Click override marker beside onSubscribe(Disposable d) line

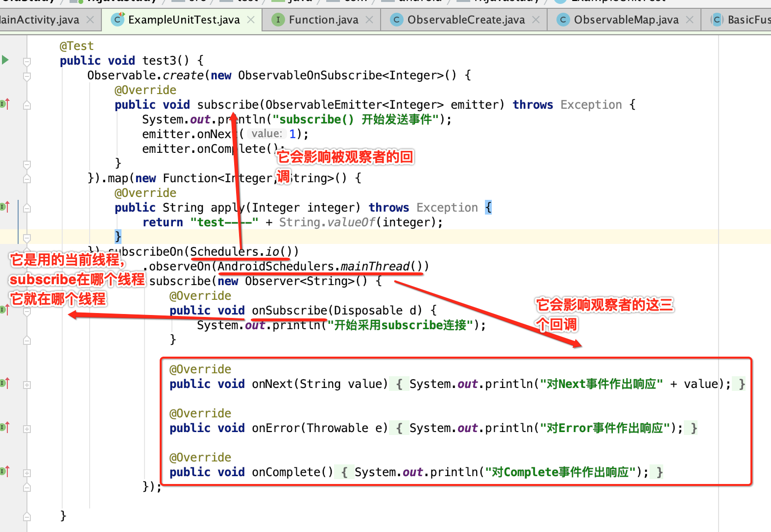pos(4,309)
